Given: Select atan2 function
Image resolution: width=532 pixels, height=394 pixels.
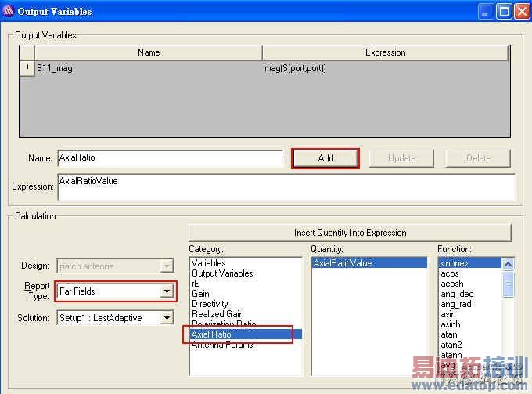Looking at the screenshot, I should tap(451, 345).
